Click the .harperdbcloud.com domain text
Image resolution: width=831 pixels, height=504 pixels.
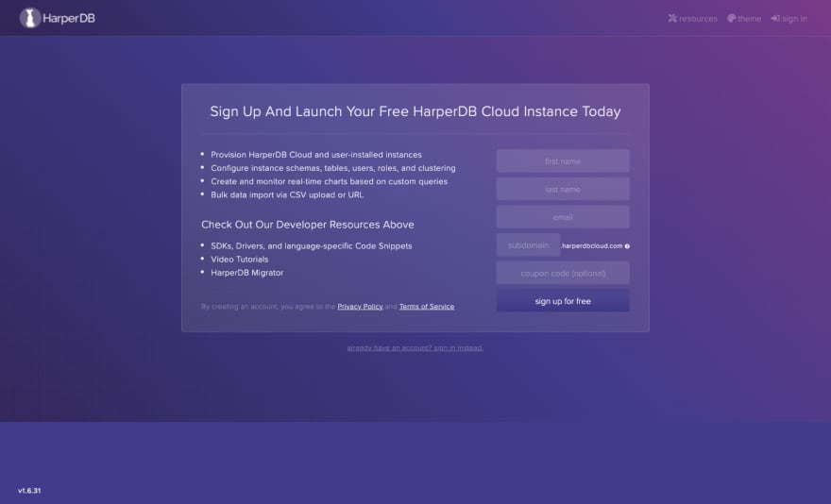591,246
